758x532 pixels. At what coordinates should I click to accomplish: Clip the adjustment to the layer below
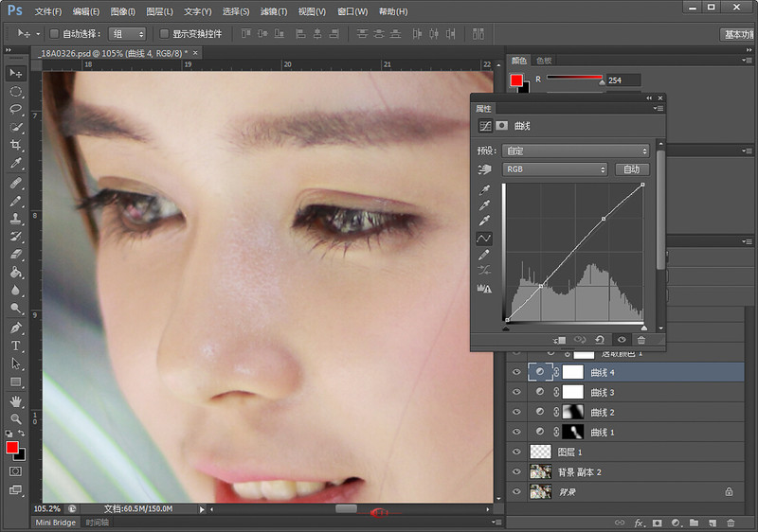(x=559, y=340)
